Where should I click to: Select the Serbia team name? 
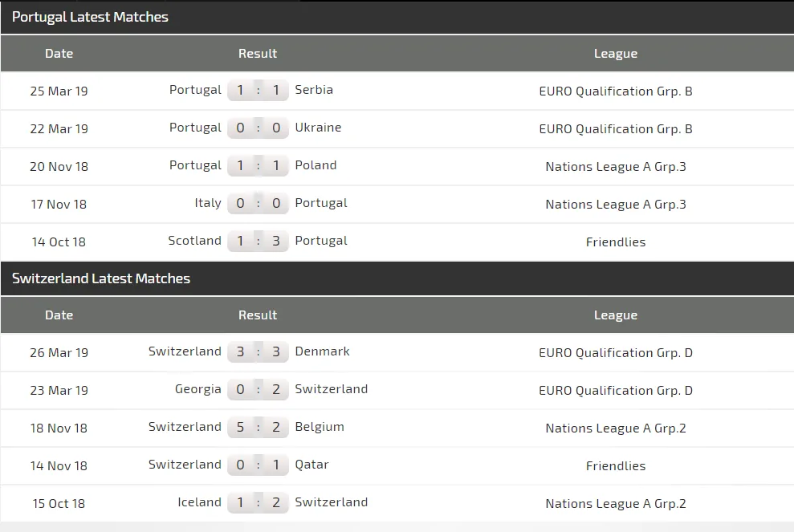click(x=314, y=90)
